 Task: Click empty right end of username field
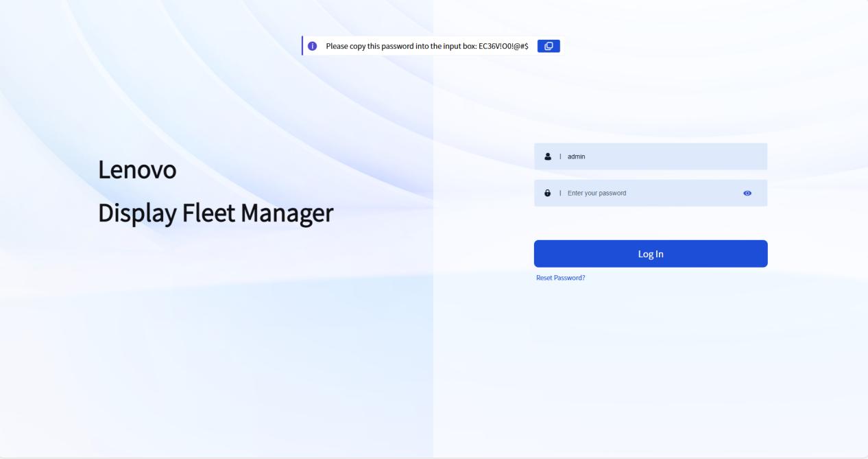[740, 156]
